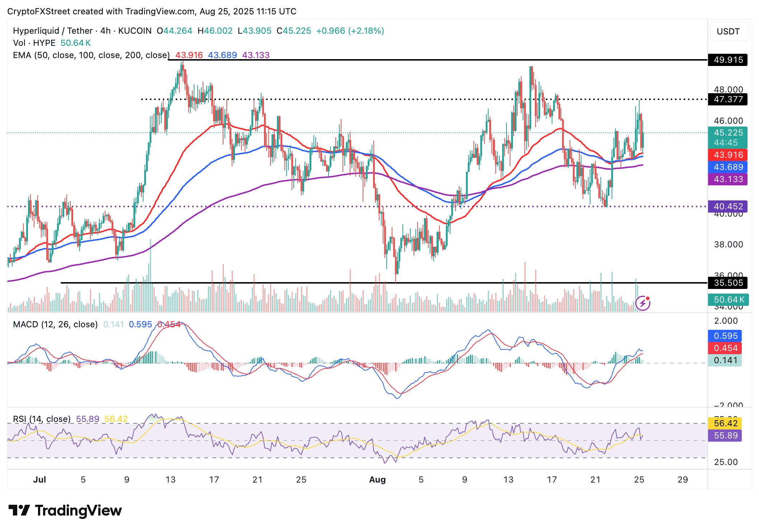Click the TradingView logo icon

[19, 510]
